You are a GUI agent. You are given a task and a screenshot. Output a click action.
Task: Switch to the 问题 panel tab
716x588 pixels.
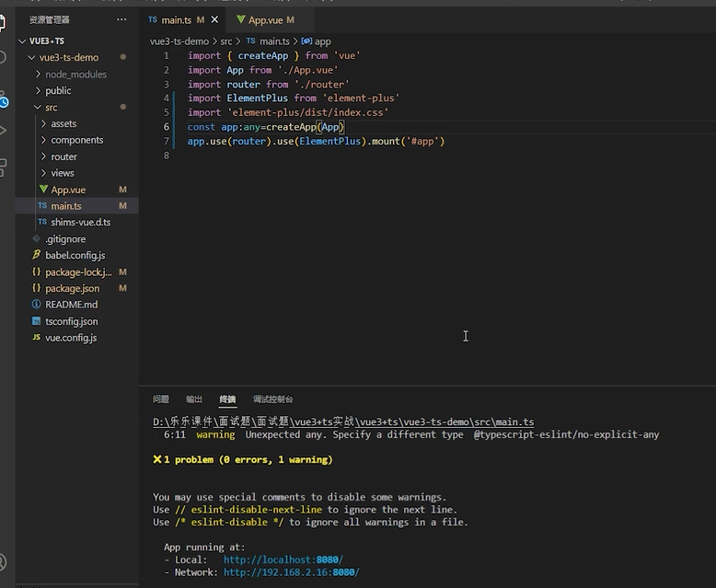pyautogui.click(x=161, y=399)
